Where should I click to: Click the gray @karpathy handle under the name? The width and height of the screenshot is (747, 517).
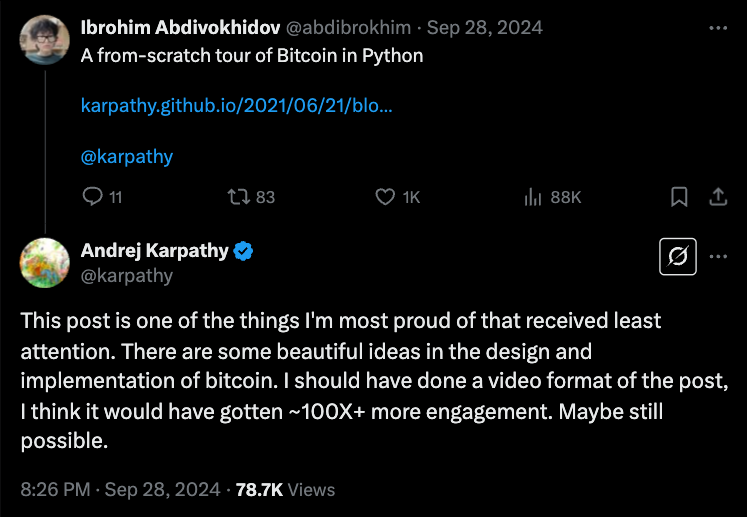[127, 276]
